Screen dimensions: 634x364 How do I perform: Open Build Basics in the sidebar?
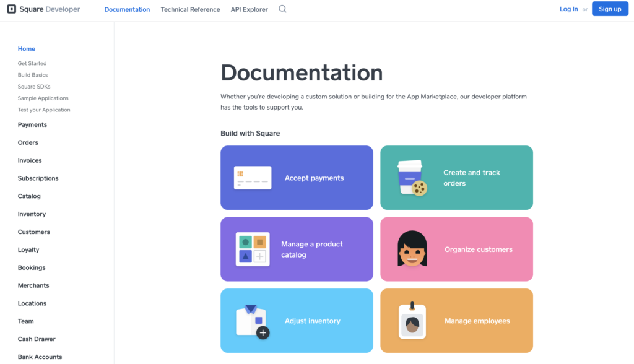[x=33, y=75]
